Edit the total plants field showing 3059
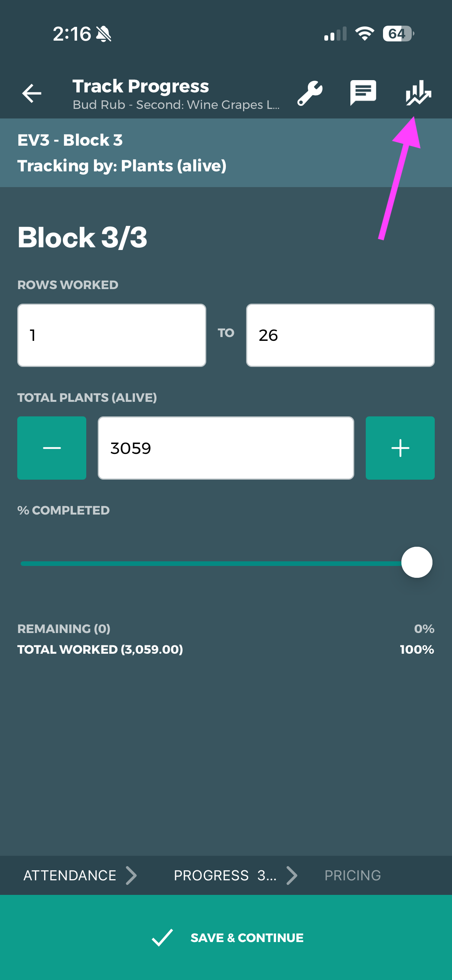 click(x=226, y=448)
